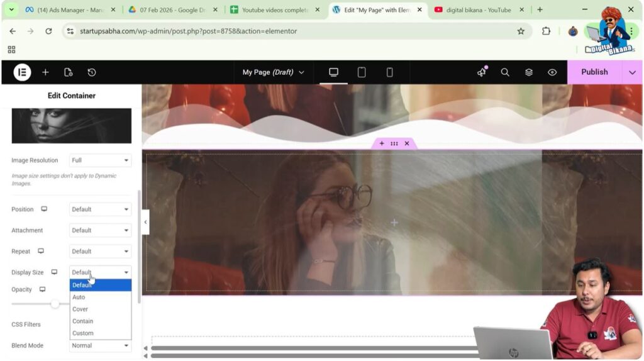
Task: Click the CSS Filters label
Action: pos(26,325)
